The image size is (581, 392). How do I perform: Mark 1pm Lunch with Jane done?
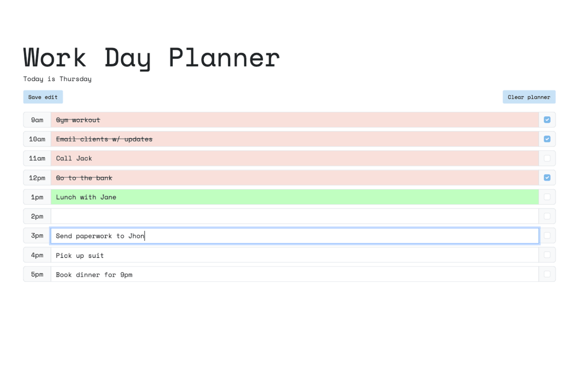tap(547, 197)
